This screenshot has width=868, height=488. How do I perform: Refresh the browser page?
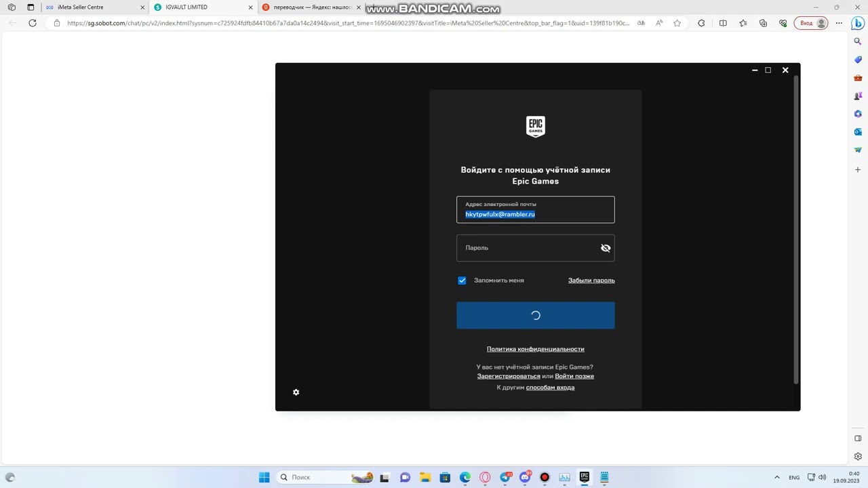pos(32,23)
